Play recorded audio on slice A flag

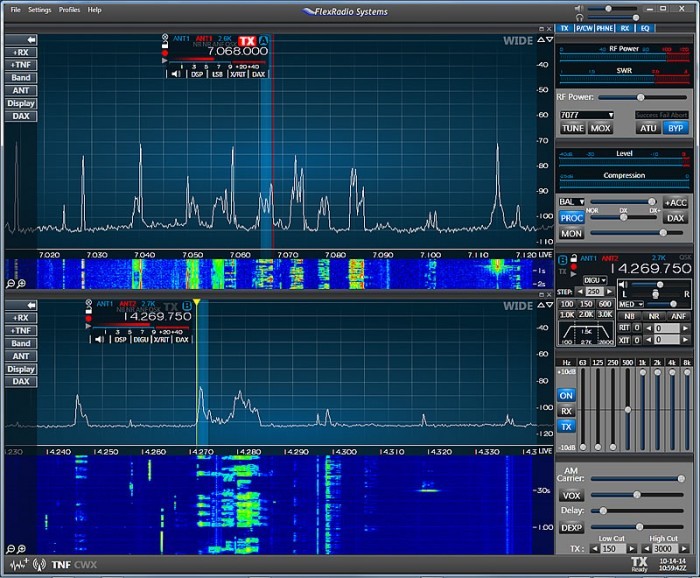(165, 60)
